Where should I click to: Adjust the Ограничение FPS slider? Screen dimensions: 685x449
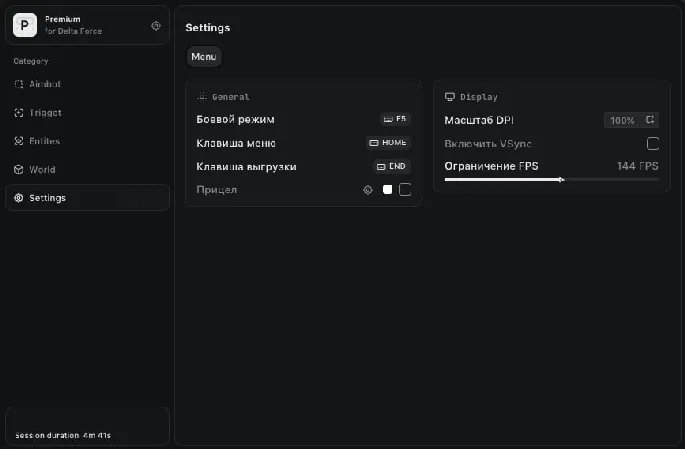click(562, 180)
